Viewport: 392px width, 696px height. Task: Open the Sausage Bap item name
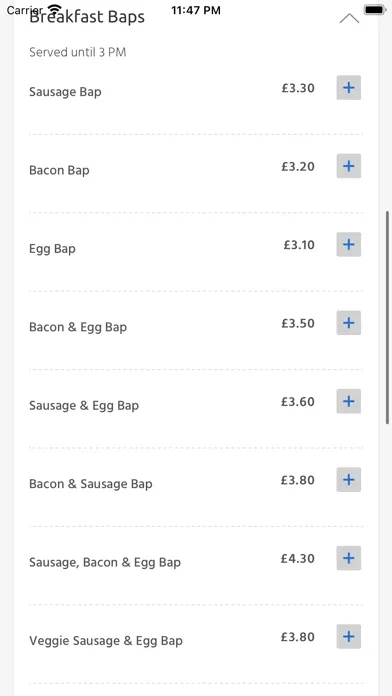pyautogui.click(x=65, y=92)
